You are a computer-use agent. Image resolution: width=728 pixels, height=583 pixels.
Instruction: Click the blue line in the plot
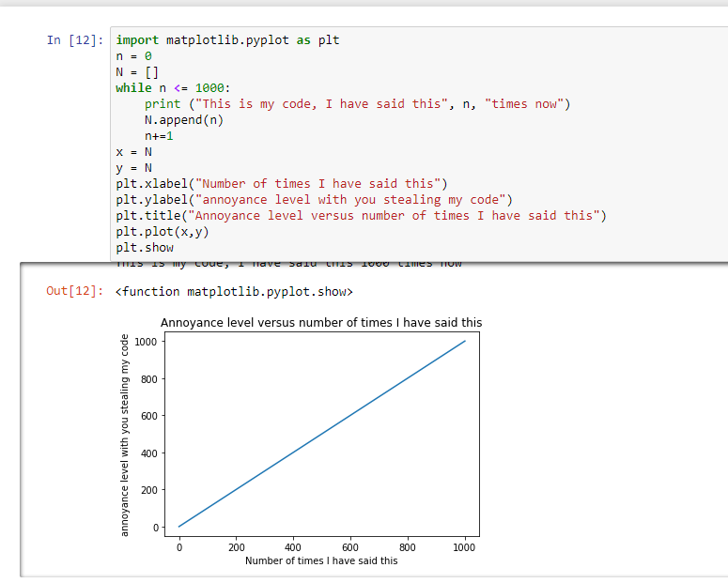(322, 434)
